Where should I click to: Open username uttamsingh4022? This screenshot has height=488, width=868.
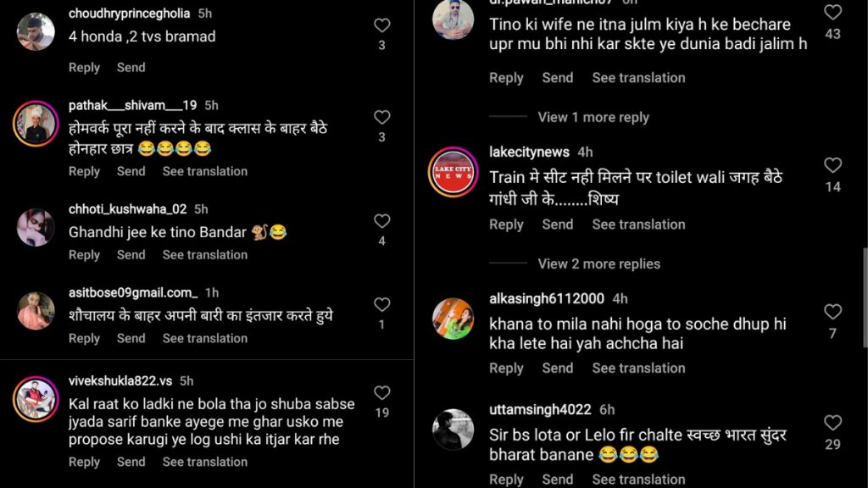(540, 410)
